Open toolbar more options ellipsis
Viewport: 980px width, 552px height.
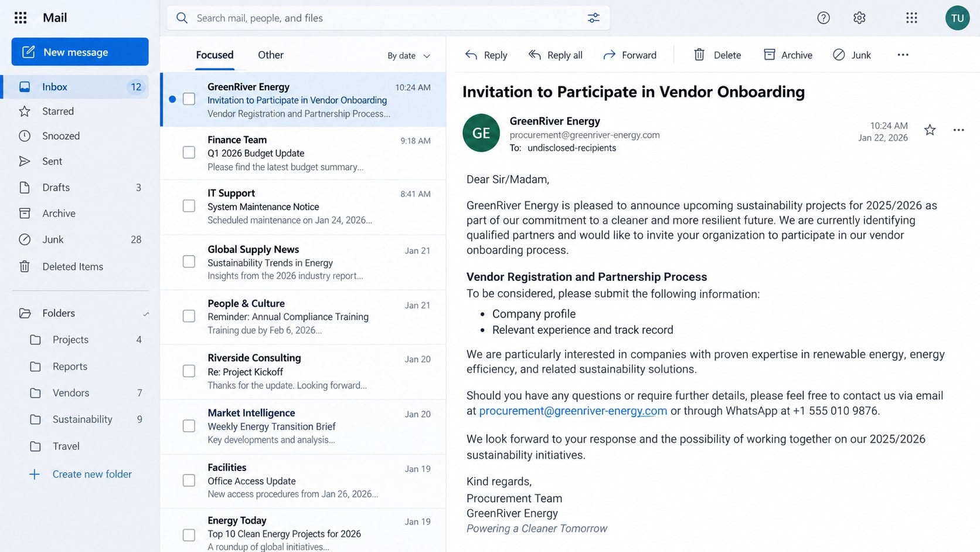pyautogui.click(x=903, y=55)
